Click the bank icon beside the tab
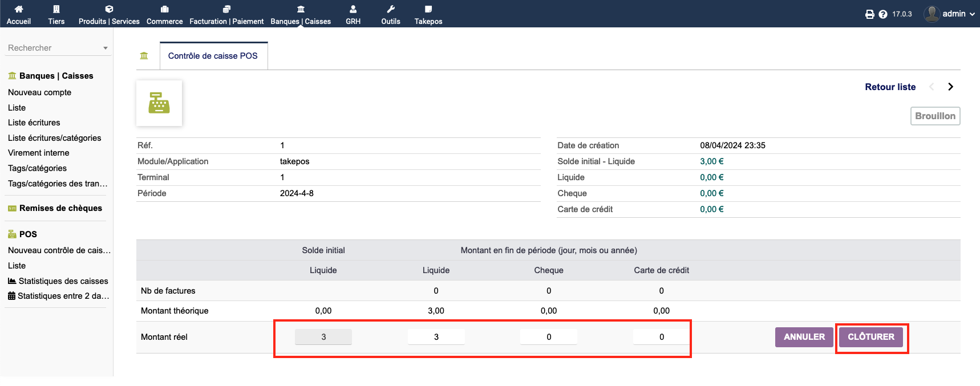The height and width of the screenshot is (386, 980). (x=144, y=56)
